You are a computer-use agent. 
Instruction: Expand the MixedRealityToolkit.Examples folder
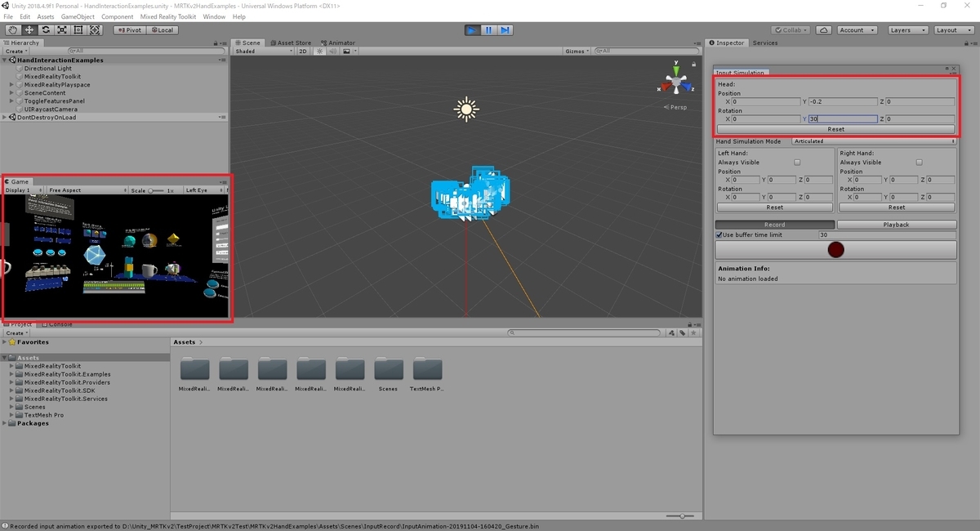click(x=11, y=374)
